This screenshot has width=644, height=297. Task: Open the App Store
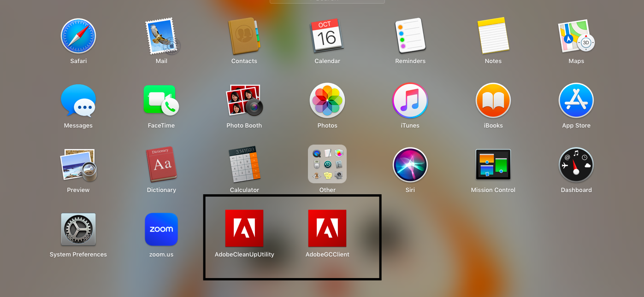point(576,100)
